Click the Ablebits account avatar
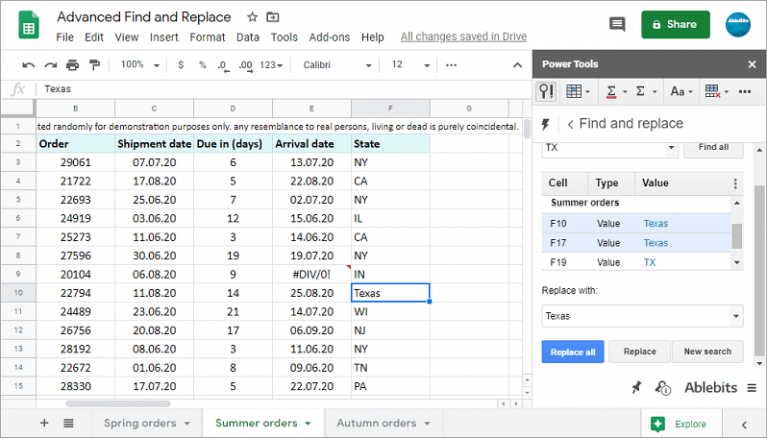767x438 pixels. click(x=738, y=24)
